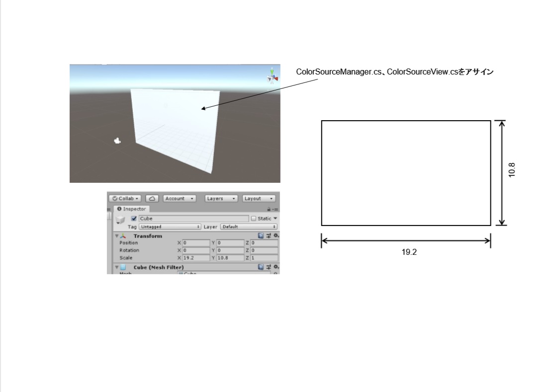Click the Scale X field showing 19.2
The width and height of the screenshot is (558, 392).
pyautogui.click(x=196, y=258)
